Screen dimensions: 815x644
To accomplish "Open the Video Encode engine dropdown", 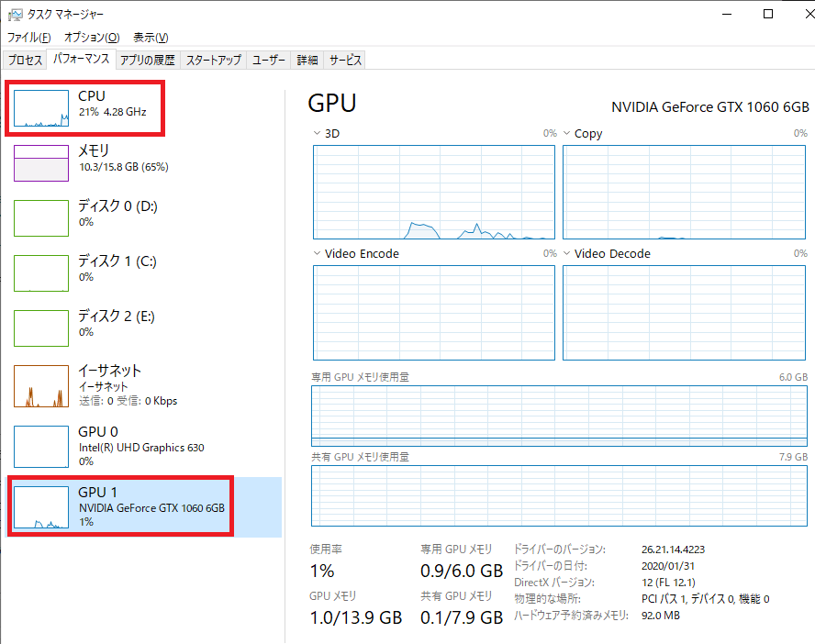I will point(317,253).
